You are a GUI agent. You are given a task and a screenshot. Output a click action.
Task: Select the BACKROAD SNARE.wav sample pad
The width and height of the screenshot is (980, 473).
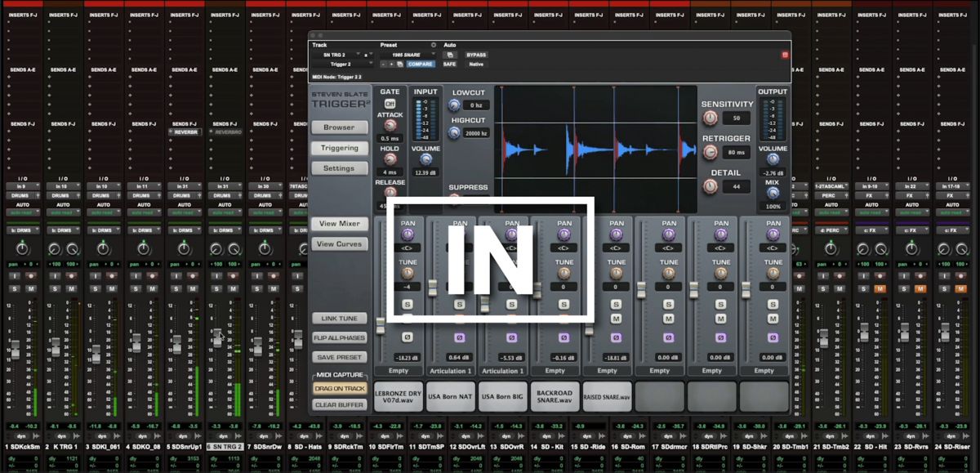(x=555, y=396)
